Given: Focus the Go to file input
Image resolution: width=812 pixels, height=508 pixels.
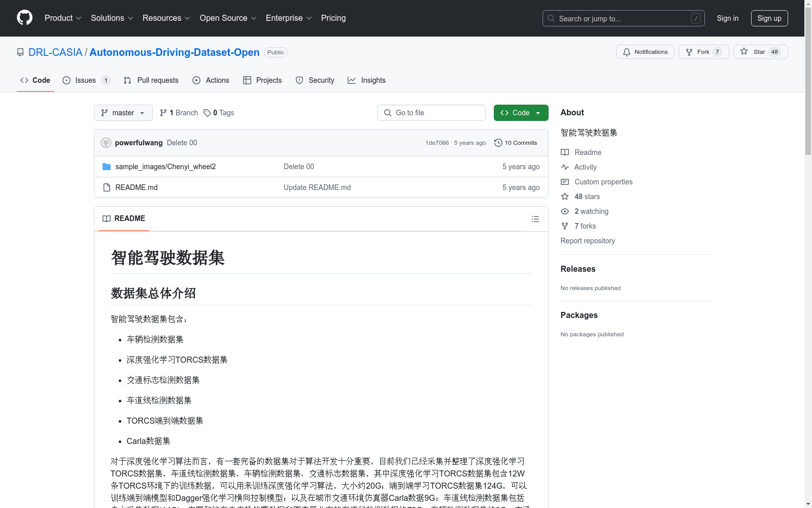Looking at the screenshot, I should (431, 113).
